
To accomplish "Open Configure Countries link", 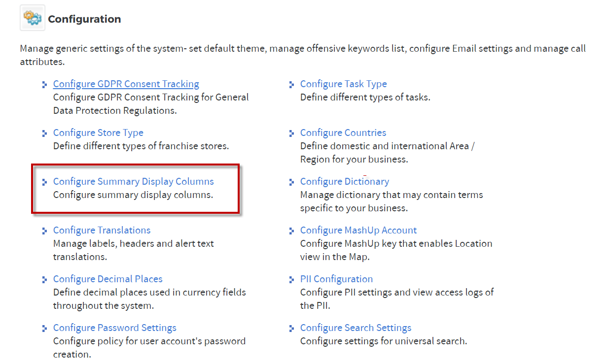I will (x=343, y=132).
